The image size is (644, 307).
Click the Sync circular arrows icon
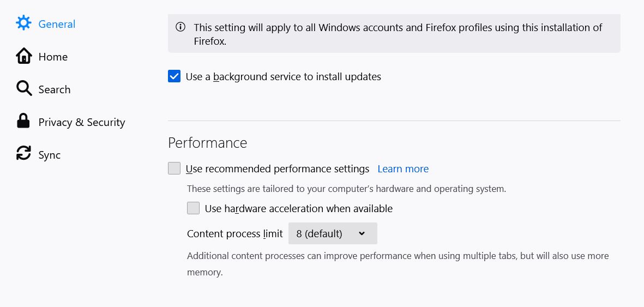pyautogui.click(x=23, y=154)
